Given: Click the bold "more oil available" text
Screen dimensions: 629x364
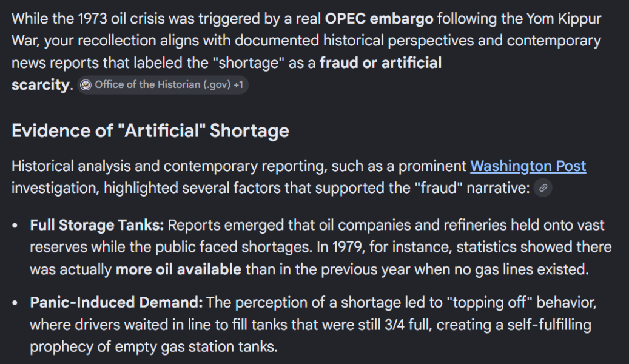Looking at the screenshot, I should click(178, 269).
